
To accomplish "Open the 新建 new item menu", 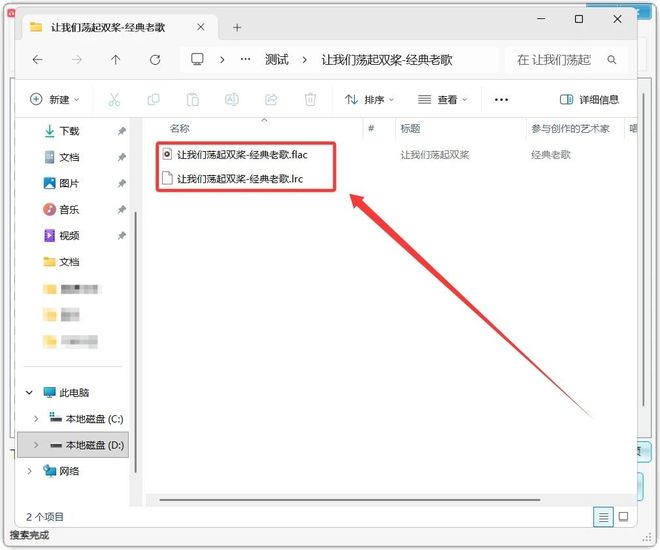I will [x=54, y=99].
